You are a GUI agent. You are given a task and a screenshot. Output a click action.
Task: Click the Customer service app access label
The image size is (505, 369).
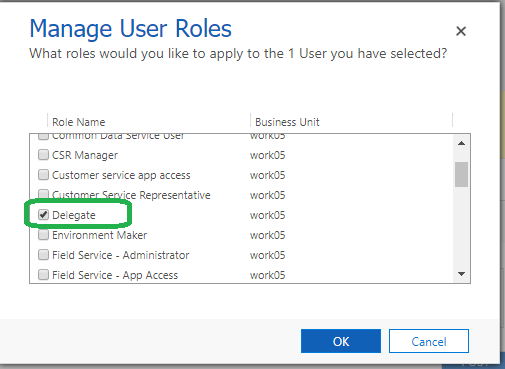tap(121, 175)
